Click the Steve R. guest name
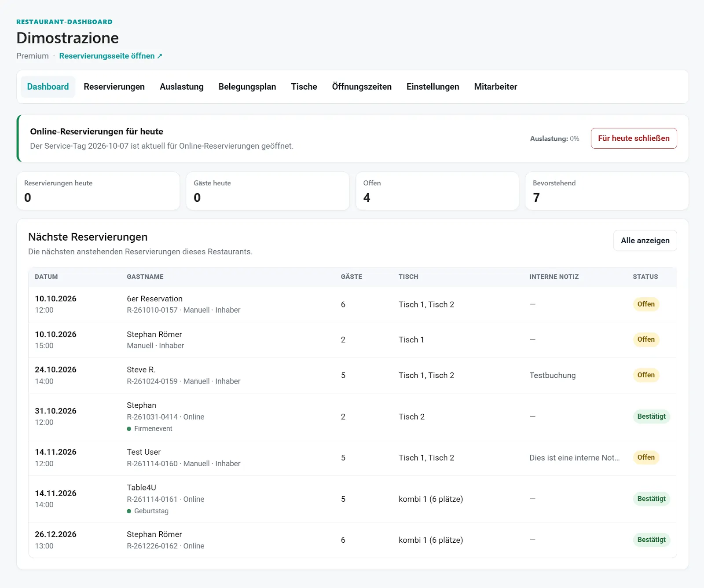 tap(141, 369)
